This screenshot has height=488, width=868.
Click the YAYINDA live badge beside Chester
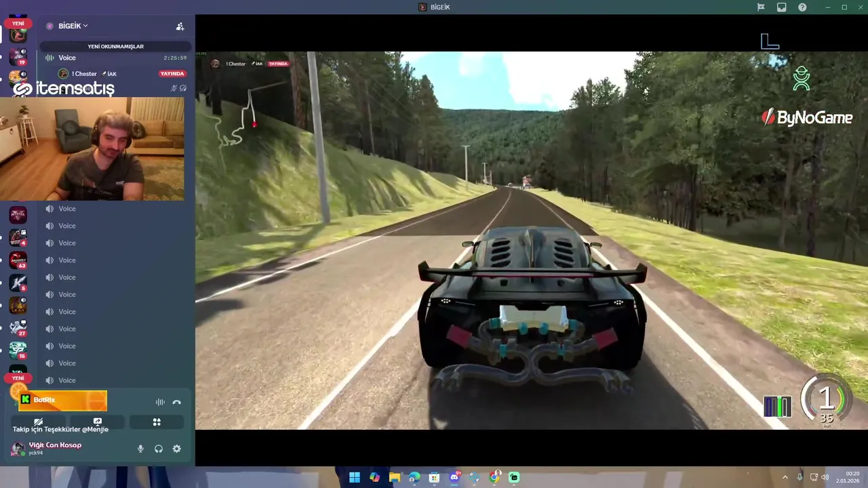click(x=172, y=73)
